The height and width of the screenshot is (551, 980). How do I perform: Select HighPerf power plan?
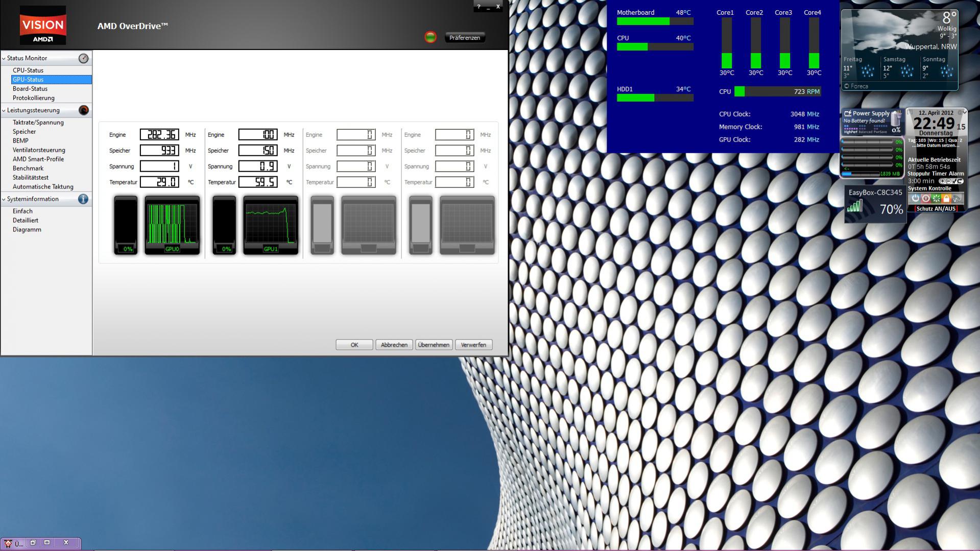(x=850, y=132)
